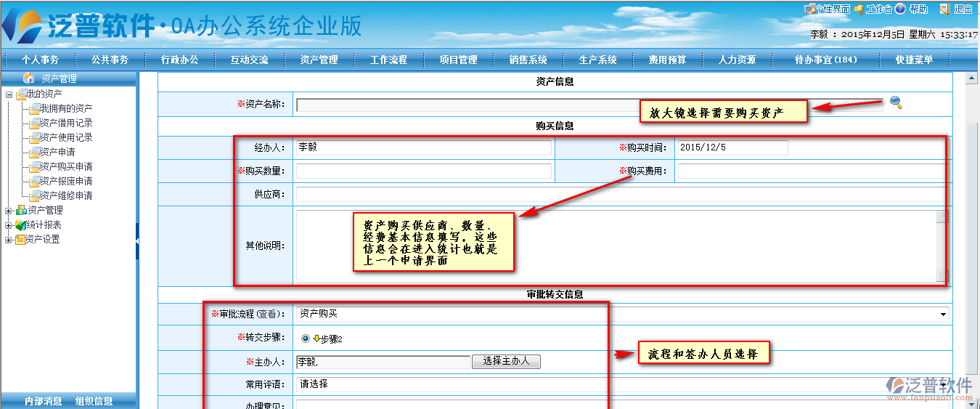This screenshot has height=409, width=980.
Task: Open the 快捷菜单 menu
Action: click(x=914, y=60)
